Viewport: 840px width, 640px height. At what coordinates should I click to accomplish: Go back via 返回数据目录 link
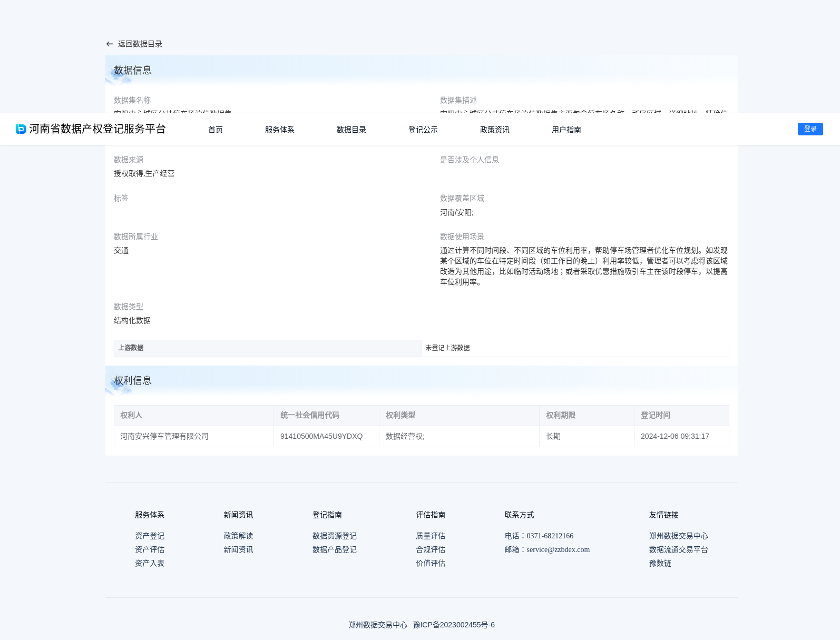140,44
